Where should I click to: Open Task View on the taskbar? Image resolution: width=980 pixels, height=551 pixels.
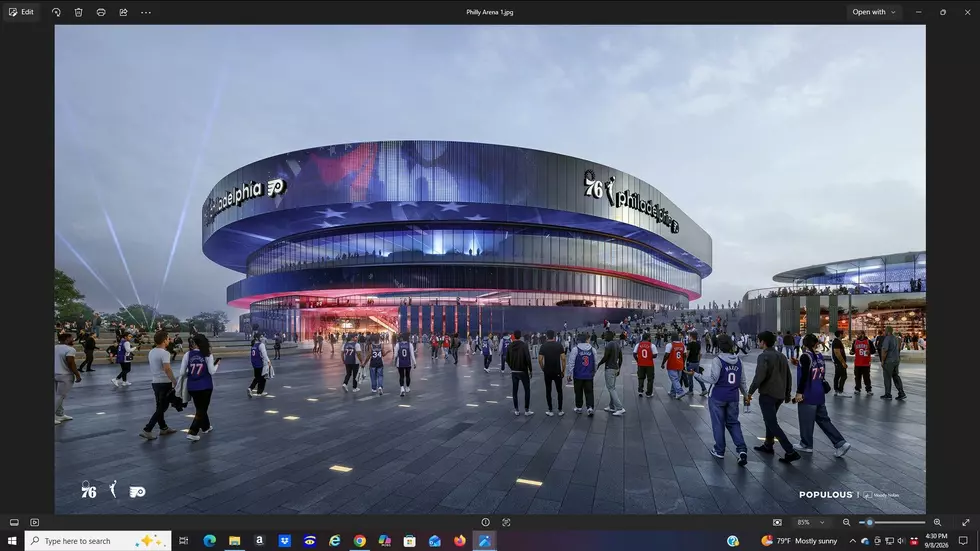click(183, 540)
